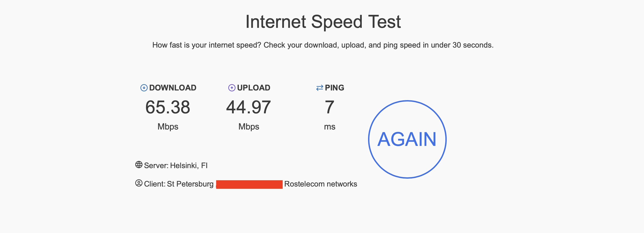Viewport: 644px width, 233px height.
Task: Click the ping two-way arrows icon
Action: [320, 88]
